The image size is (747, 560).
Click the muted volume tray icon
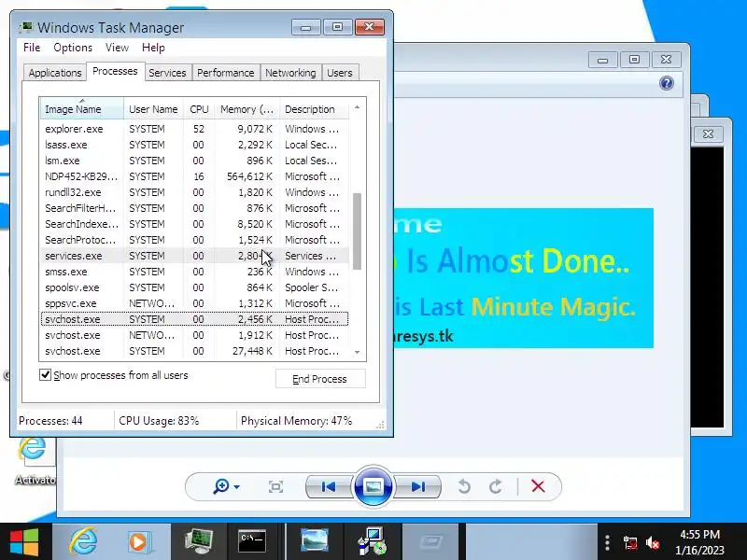point(653,542)
